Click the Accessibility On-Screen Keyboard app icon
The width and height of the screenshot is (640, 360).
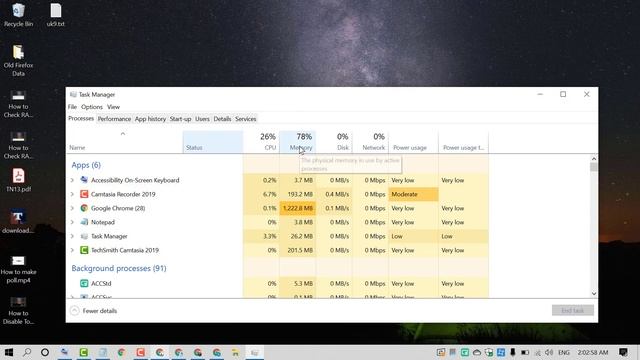tap(84, 180)
